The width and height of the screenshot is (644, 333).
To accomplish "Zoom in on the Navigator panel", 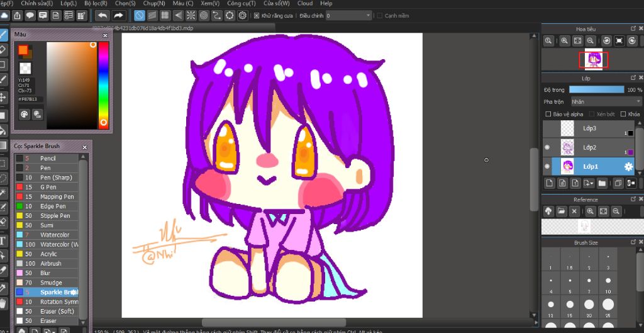I will (565, 40).
